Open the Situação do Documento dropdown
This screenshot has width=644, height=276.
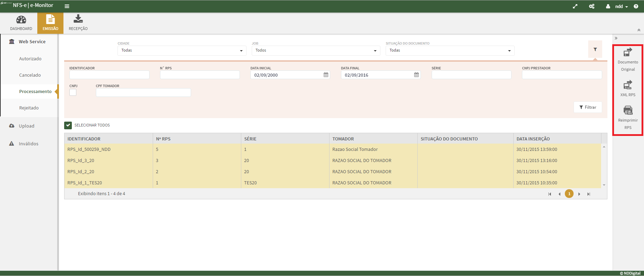(450, 51)
